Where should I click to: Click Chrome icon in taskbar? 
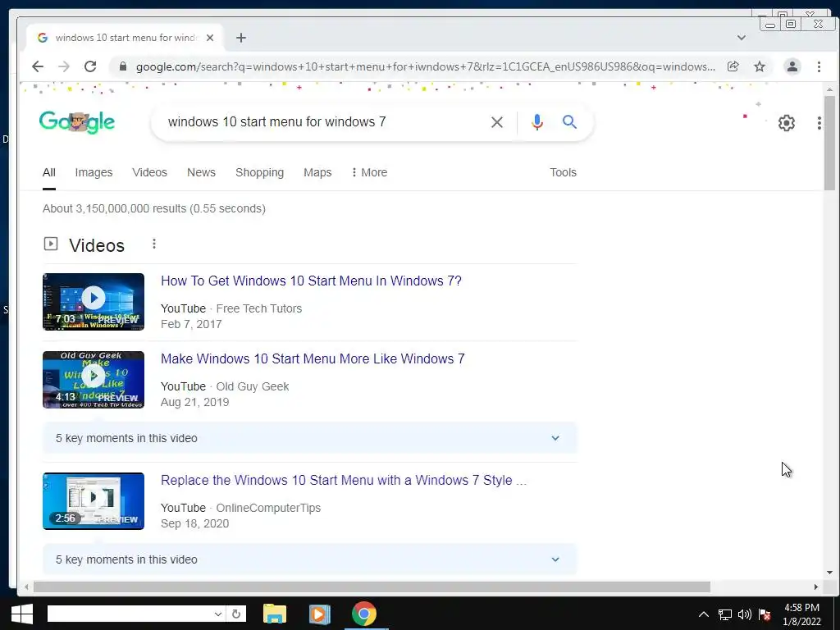click(x=363, y=614)
